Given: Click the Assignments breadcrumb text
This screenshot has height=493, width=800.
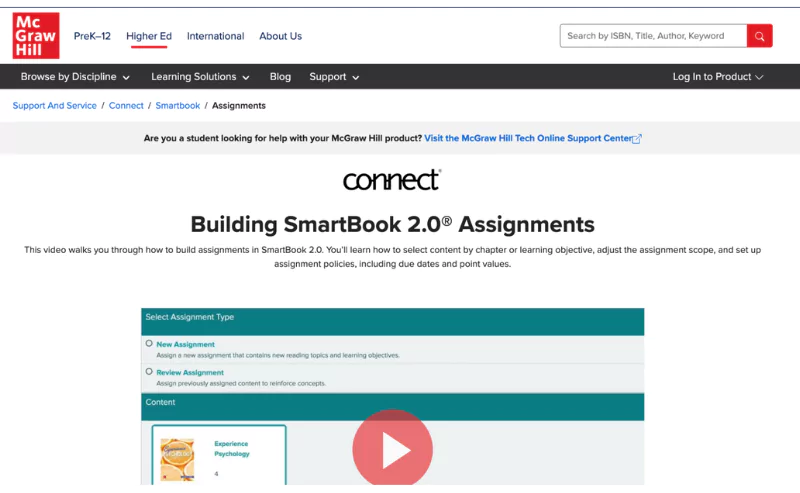Looking at the screenshot, I should 239,106.
